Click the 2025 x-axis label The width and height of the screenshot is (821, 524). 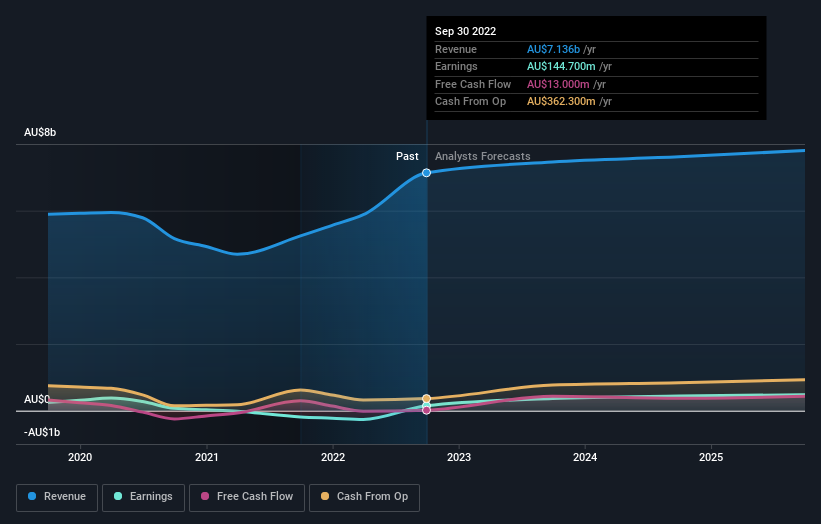click(711, 458)
